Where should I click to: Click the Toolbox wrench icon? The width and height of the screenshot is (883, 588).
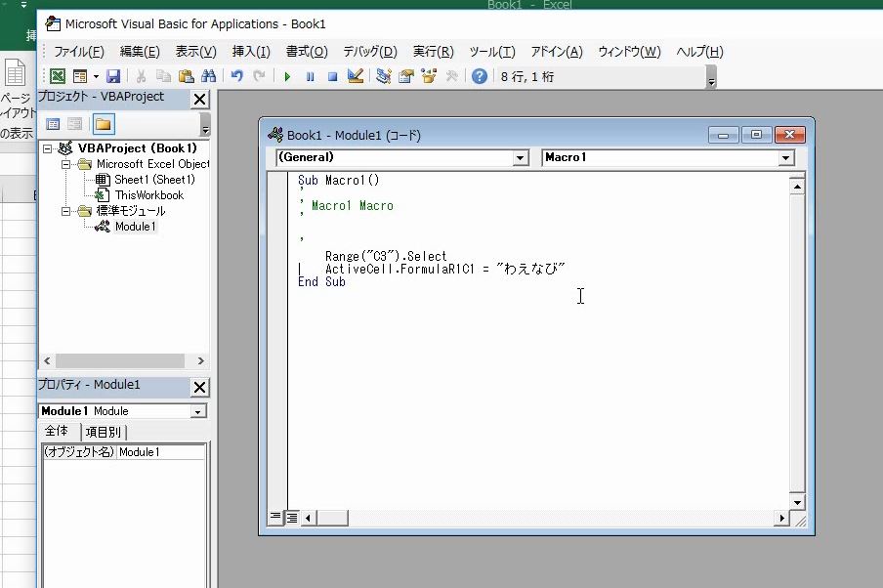point(451,76)
